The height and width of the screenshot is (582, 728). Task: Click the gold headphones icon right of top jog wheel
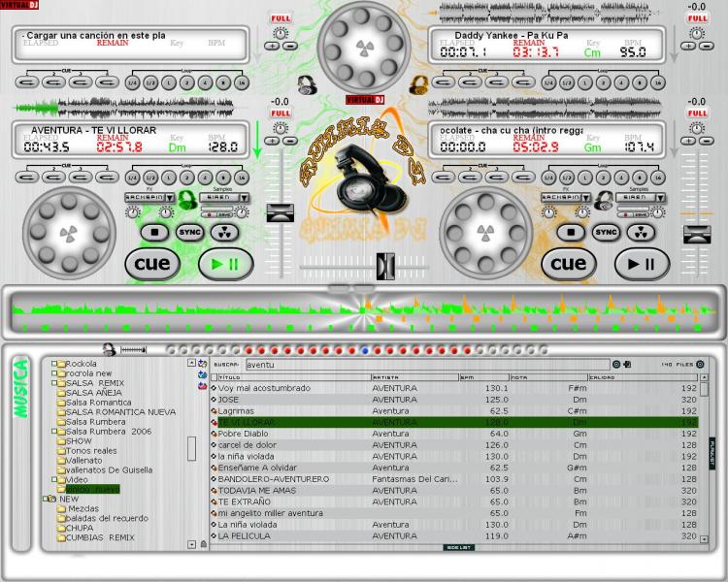click(418, 85)
